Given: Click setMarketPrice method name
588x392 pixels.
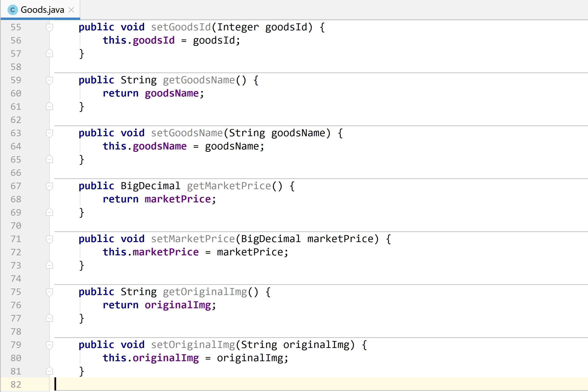Looking at the screenshot, I should coord(193,239).
